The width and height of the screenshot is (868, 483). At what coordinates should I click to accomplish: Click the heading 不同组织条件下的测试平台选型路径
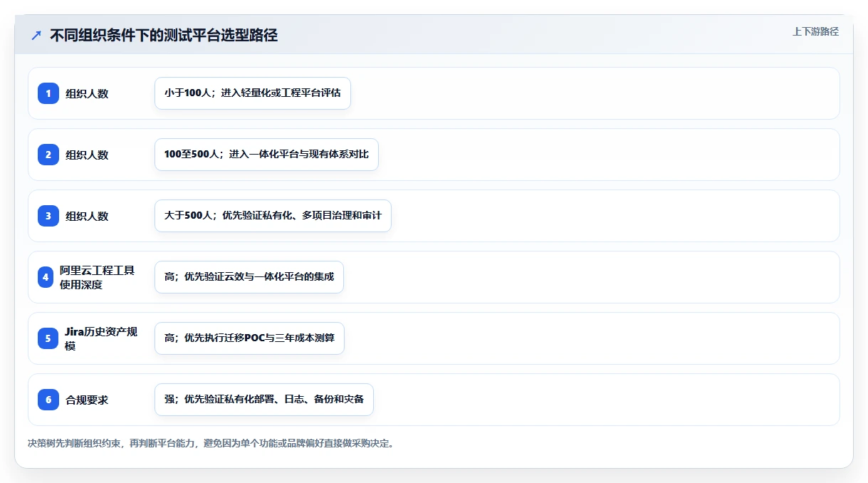(x=164, y=36)
